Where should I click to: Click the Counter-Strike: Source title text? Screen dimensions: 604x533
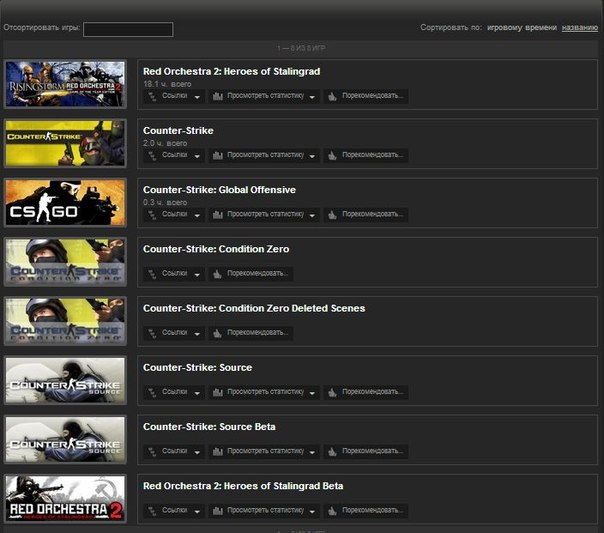click(197, 367)
